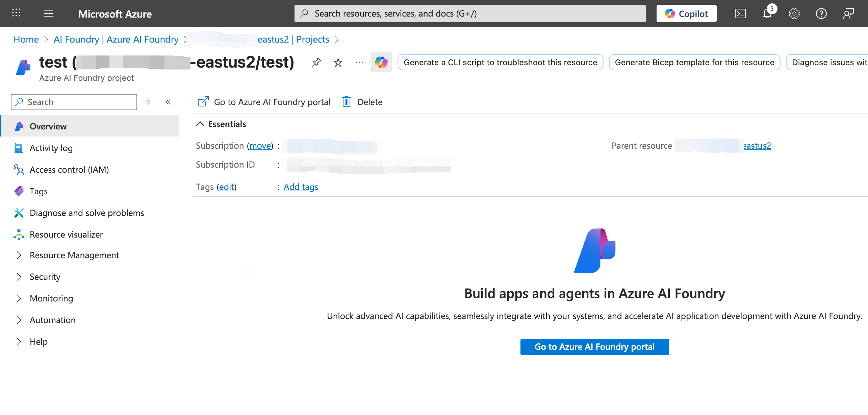Open Access control (IAM)
The width and height of the screenshot is (868, 415).
tap(69, 169)
